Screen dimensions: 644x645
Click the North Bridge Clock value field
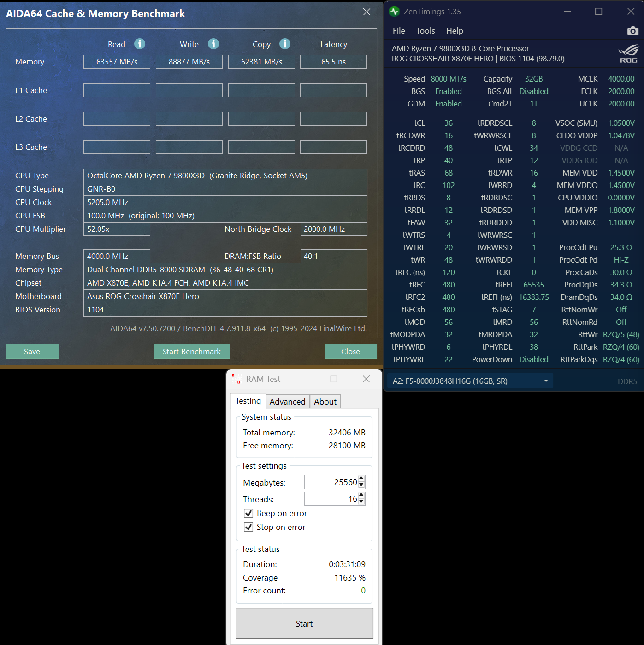tap(334, 229)
